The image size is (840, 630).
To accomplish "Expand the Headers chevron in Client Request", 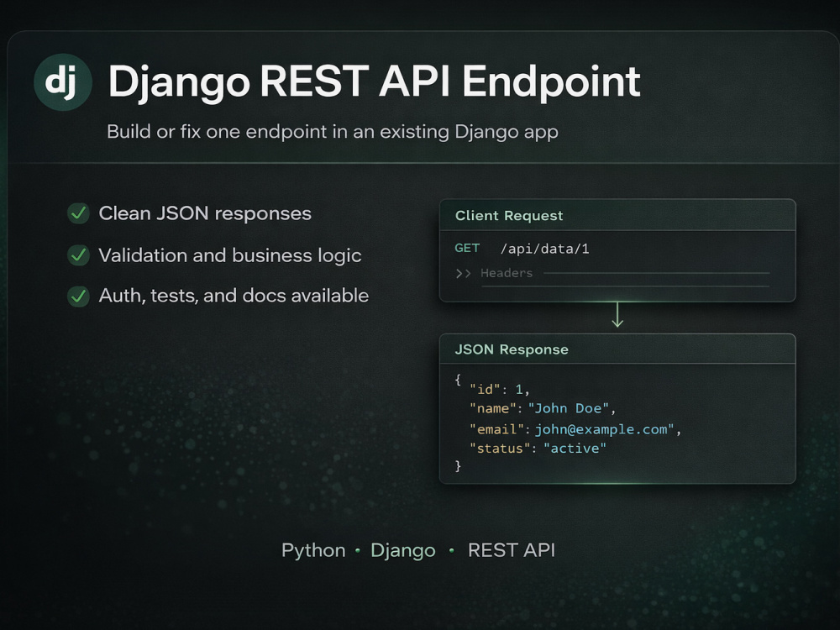I will pos(463,274).
